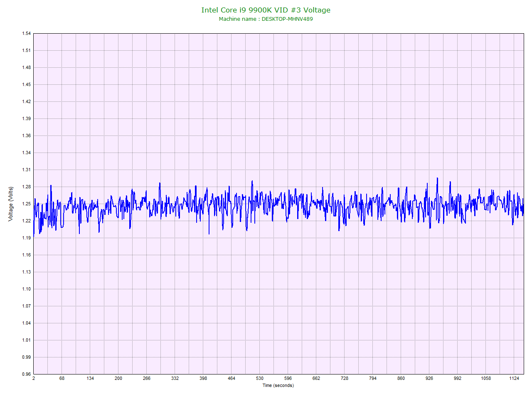Click the 1.39 voltage axis value
Image resolution: width=532 pixels, height=399 pixels.
tap(26, 119)
